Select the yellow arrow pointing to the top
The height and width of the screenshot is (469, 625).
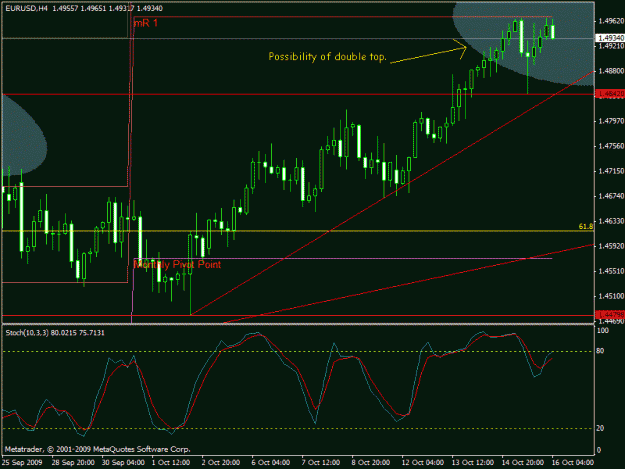428,51
